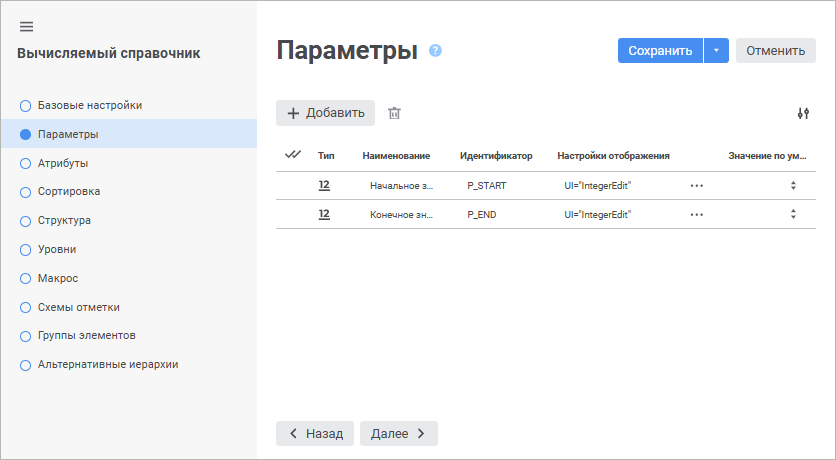836x460 pixels.
Task: Adjust the P_END default value stepper
Action: pyautogui.click(x=793, y=214)
